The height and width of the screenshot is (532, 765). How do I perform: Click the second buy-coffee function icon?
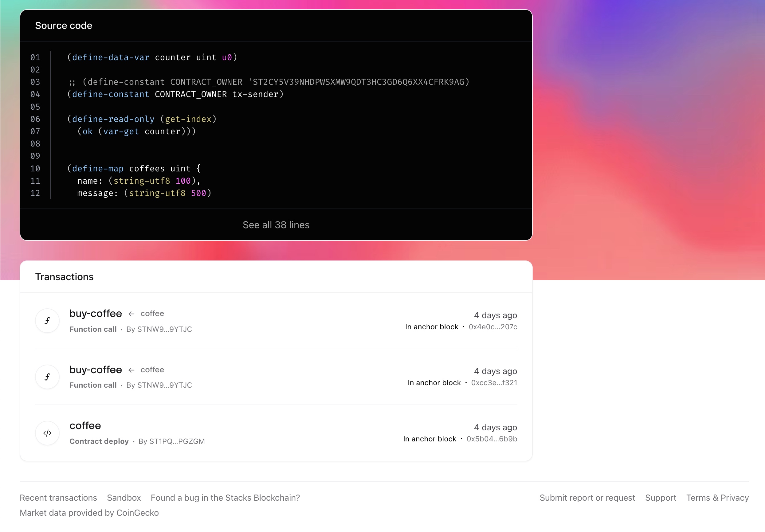[47, 377]
